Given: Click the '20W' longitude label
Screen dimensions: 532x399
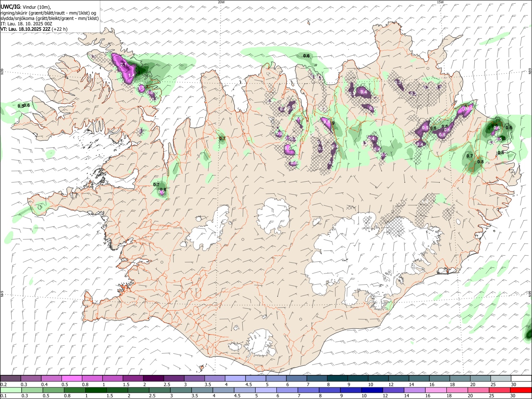Looking at the screenshot, I should click(221, 2).
